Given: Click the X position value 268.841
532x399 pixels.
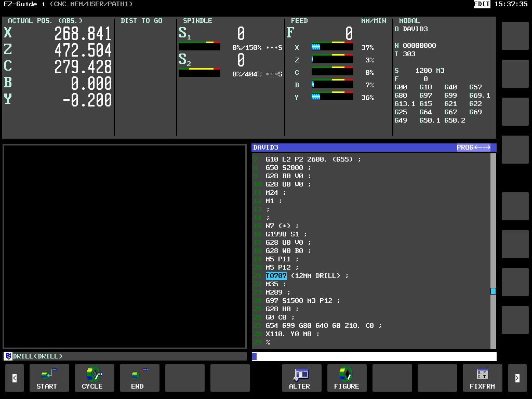Looking at the screenshot, I should coord(83,34).
